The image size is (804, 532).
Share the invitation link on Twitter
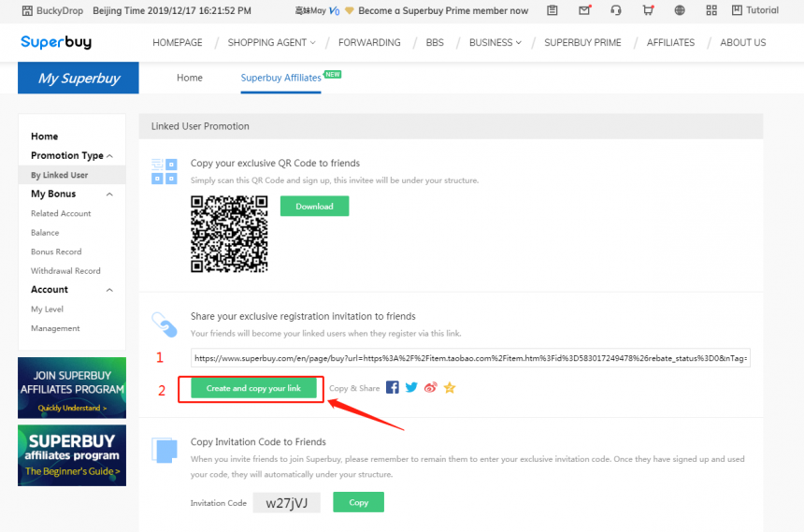point(411,387)
